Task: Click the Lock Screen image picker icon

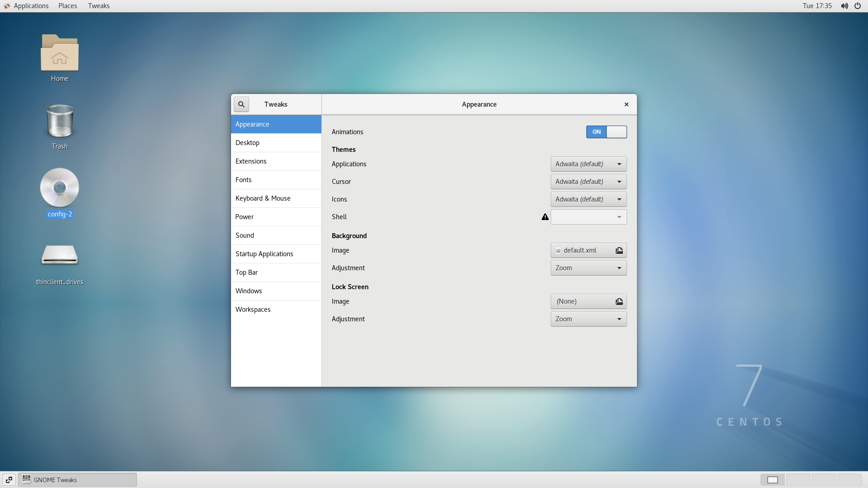Action: 619,301
